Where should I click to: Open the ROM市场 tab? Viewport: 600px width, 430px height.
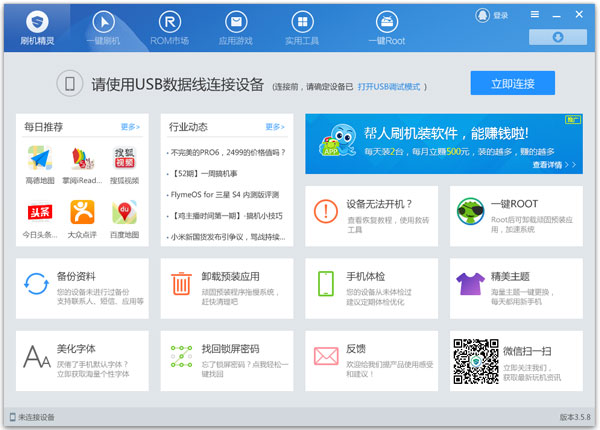(x=170, y=28)
